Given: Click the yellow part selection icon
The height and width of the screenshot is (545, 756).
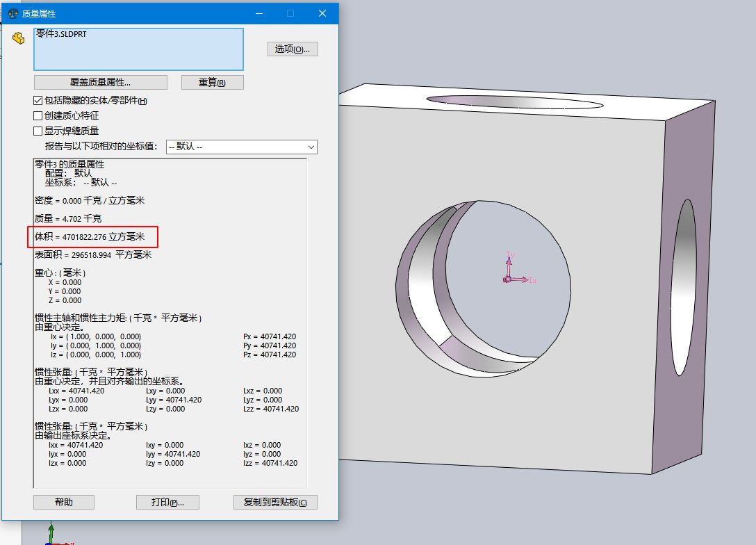Looking at the screenshot, I should click(19, 39).
